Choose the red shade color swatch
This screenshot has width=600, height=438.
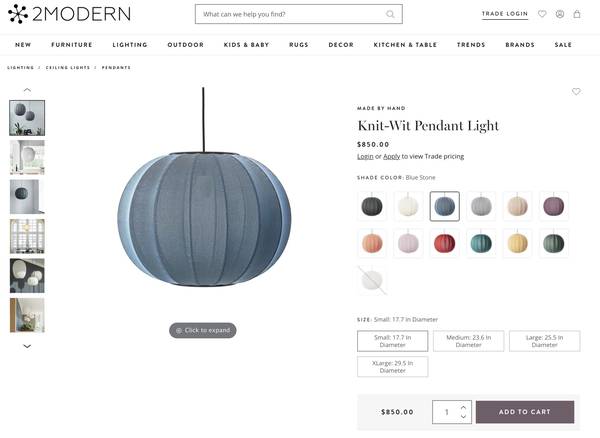(x=444, y=243)
